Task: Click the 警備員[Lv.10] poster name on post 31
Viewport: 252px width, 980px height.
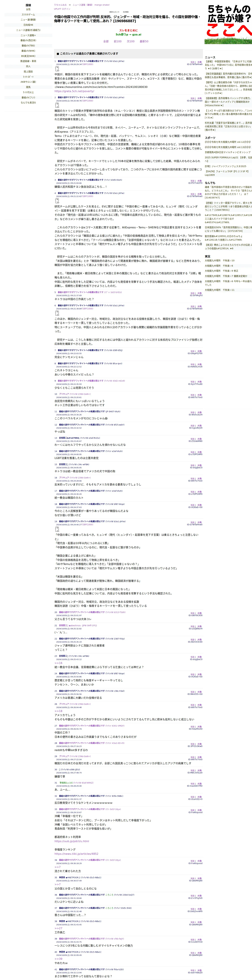Action: 66,783
